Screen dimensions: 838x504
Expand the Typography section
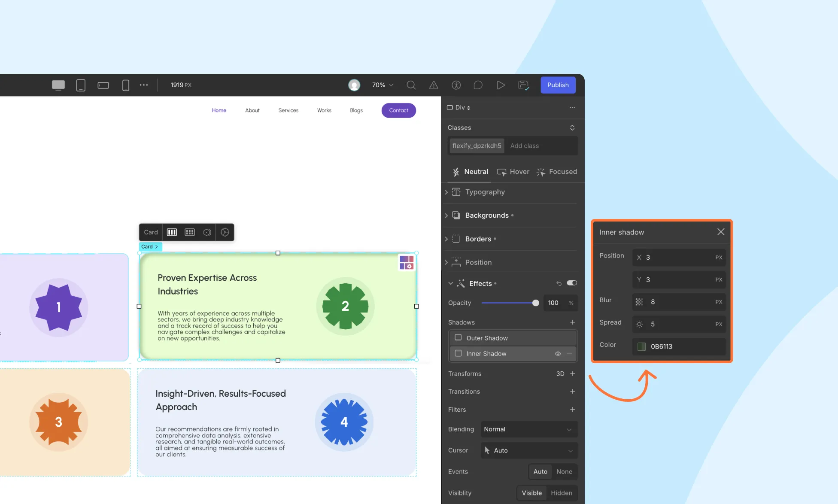485,192
